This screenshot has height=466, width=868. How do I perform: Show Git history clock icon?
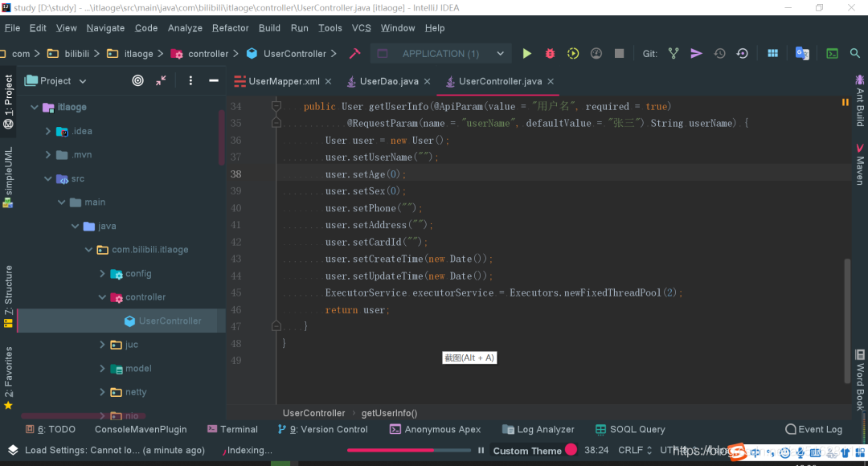pyautogui.click(x=719, y=54)
